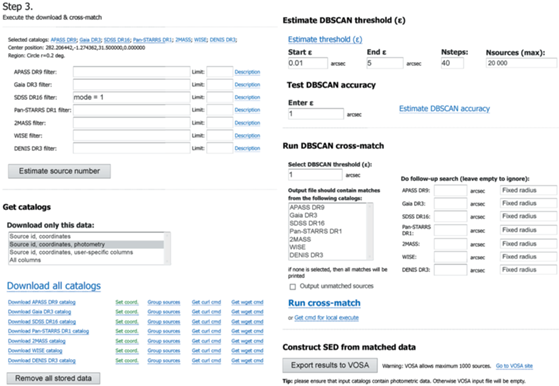Select Gaia DR3 in output catalogs list

tap(327, 215)
